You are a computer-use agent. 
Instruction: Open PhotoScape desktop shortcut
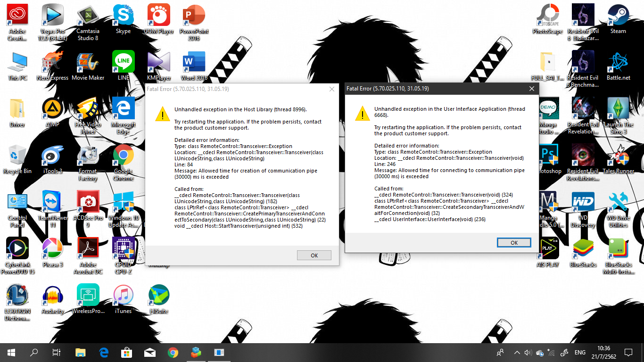click(x=547, y=19)
